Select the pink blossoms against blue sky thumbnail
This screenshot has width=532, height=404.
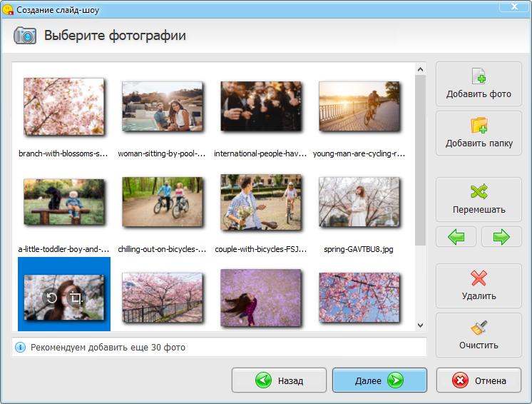[359, 298]
